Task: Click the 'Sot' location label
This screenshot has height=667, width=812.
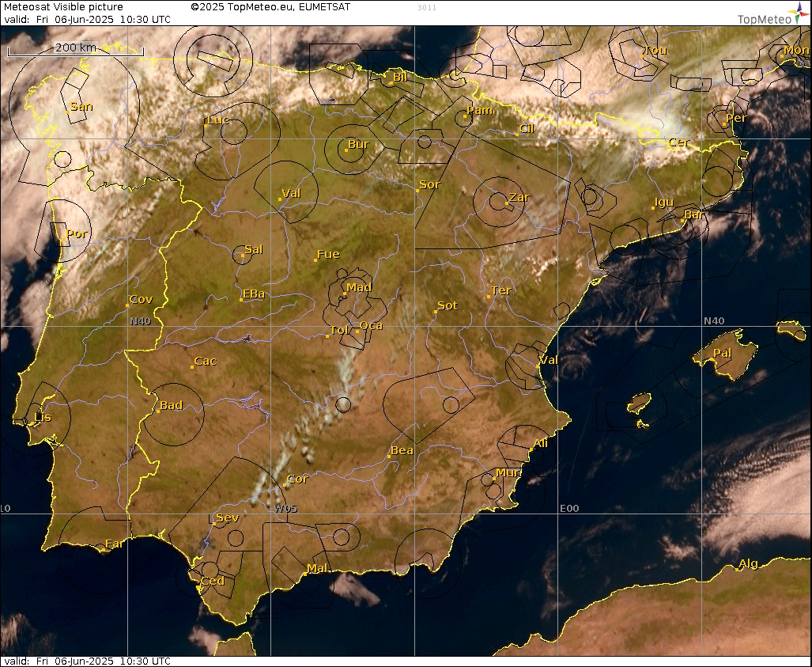Action: click(448, 305)
